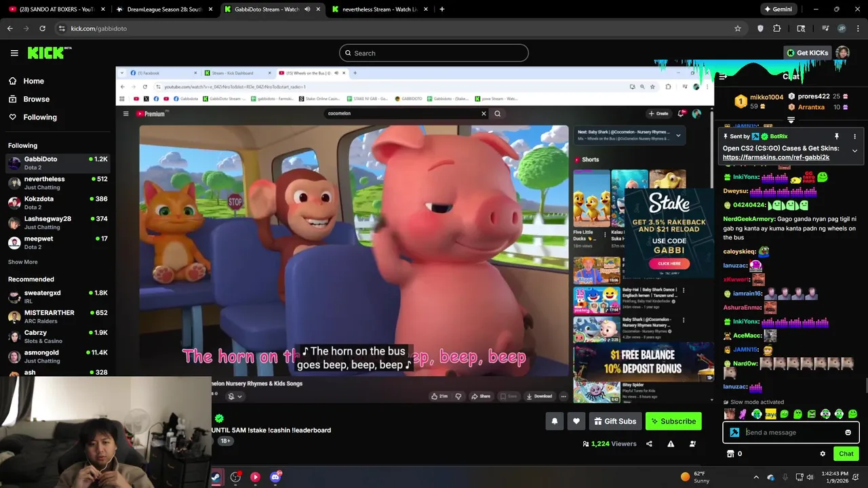Share the stream via share icon

point(649,444)
